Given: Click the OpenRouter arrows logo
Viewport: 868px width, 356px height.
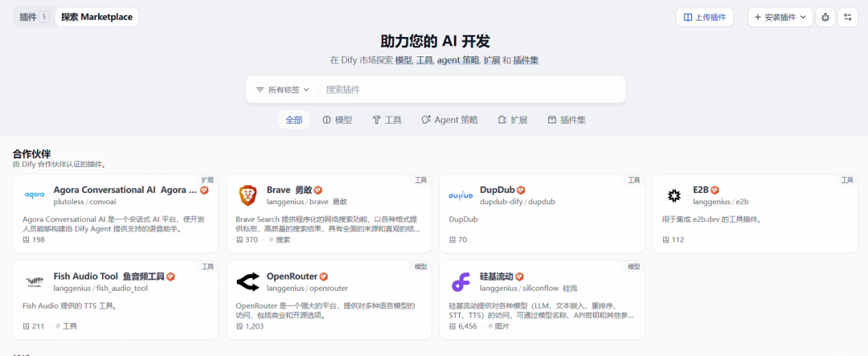Looking at the screenshot, I should pos(248,282).
